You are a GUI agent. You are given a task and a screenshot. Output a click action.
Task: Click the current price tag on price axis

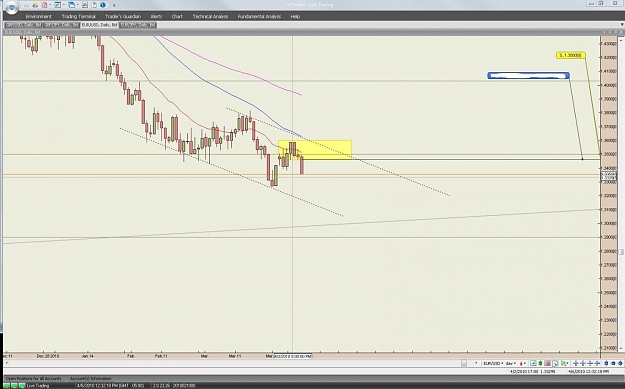coord(609,176)
